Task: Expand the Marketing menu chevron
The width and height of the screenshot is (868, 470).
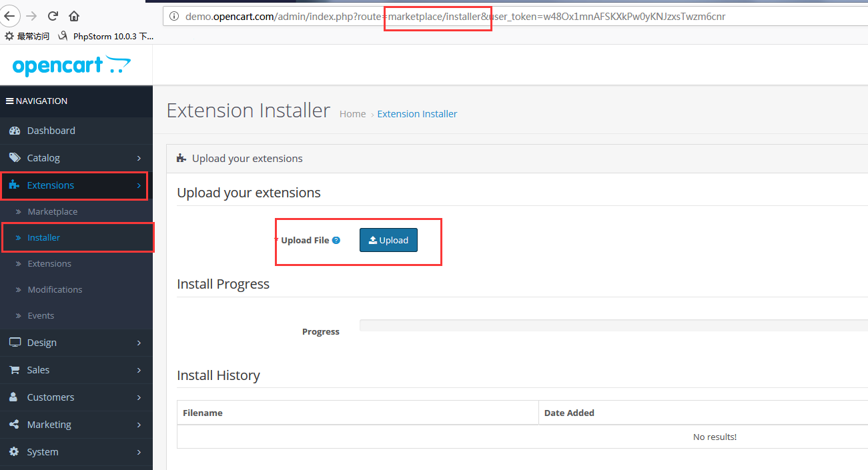Action: (139, 425)
